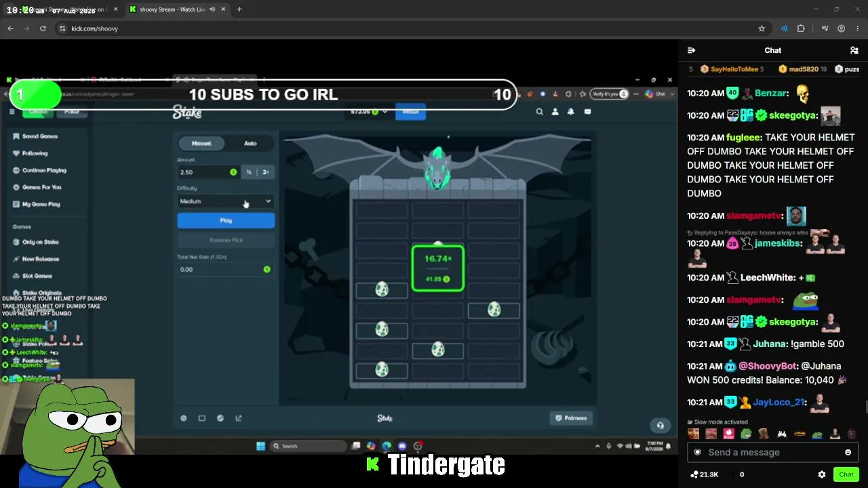Click the Windows taskbar Search box
This screenshot has height=488, width=868.
coord(309,446)
